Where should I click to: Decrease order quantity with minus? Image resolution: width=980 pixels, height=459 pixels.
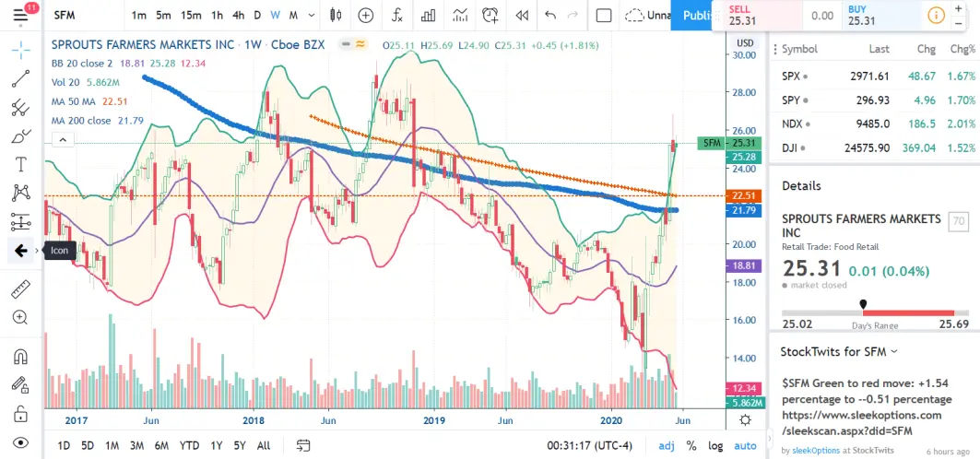(958, 23)
